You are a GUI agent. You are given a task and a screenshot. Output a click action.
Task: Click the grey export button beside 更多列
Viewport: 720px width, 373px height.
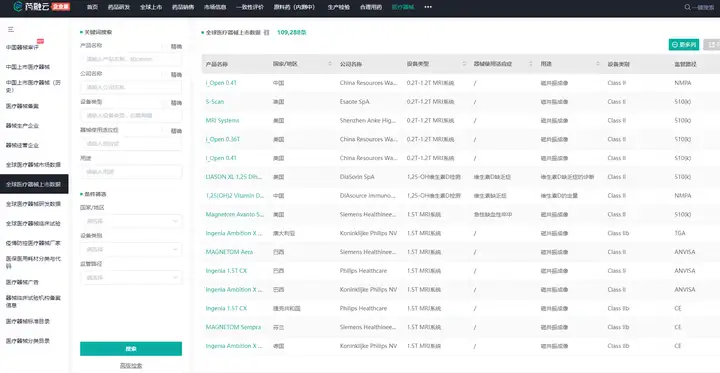coord(711,45)
